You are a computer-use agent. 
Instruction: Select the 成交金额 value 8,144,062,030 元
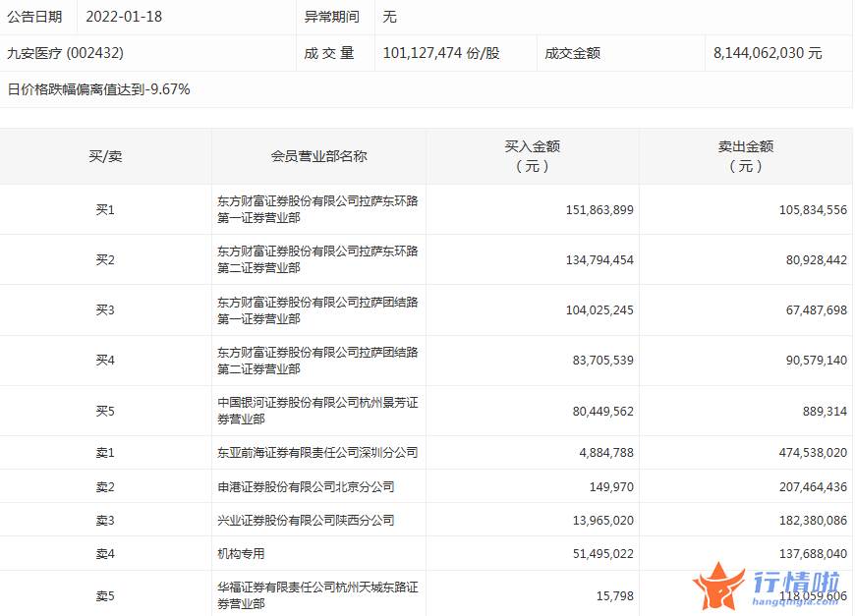768,53
